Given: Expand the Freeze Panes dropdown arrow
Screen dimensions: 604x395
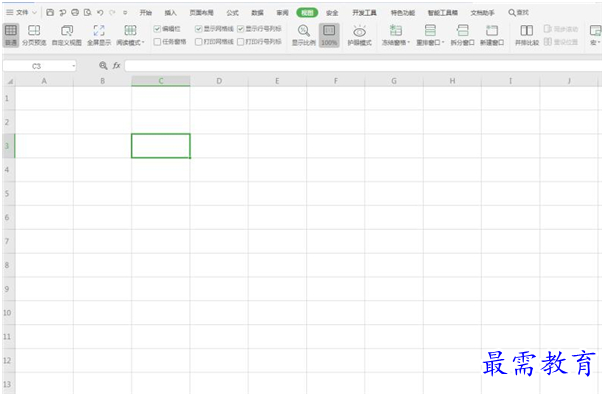Looking at the screenshot, I should 409,42.
